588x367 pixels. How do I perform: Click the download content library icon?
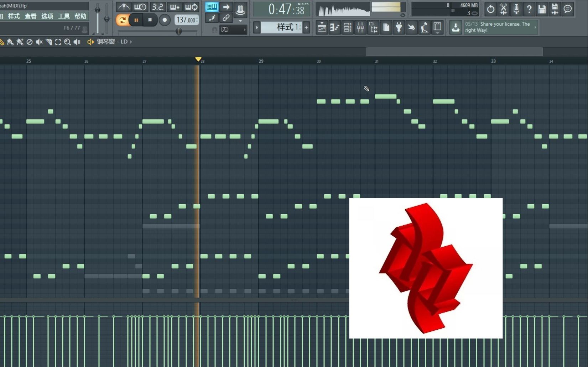[456, 27]
